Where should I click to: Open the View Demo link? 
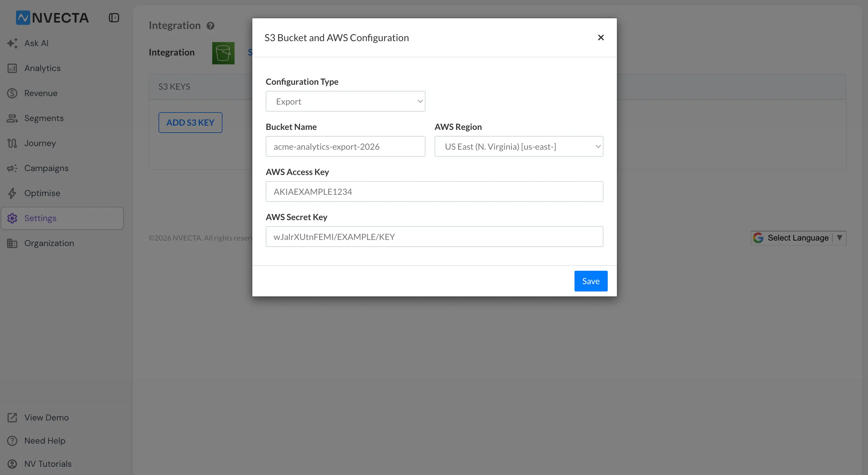47,417
